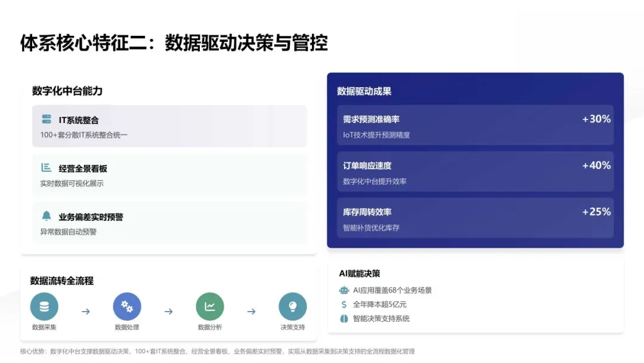
Task: Click the 数据分析 step label
Action: [210, 327]
